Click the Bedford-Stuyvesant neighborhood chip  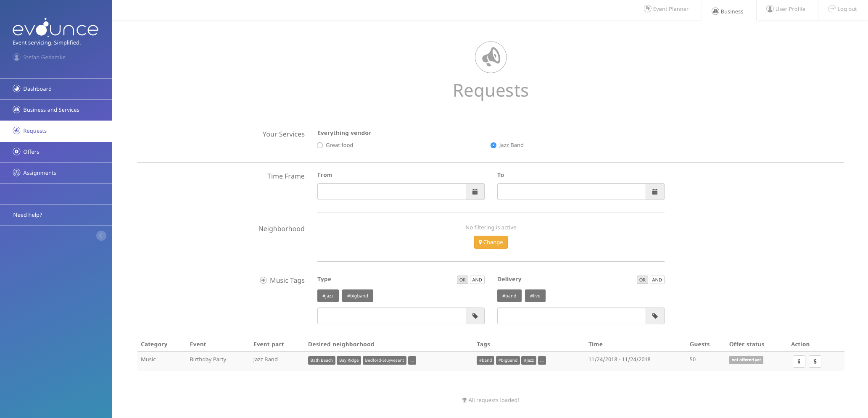385,360
